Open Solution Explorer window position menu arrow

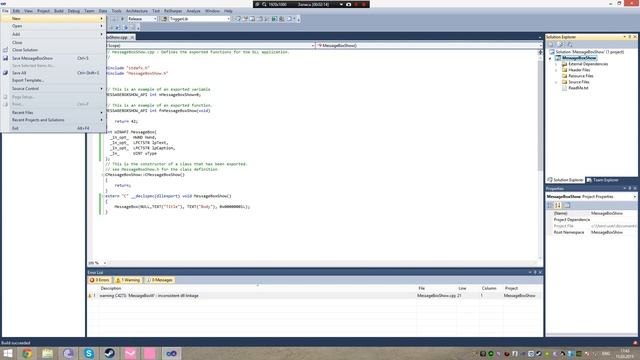pos(624,37)
